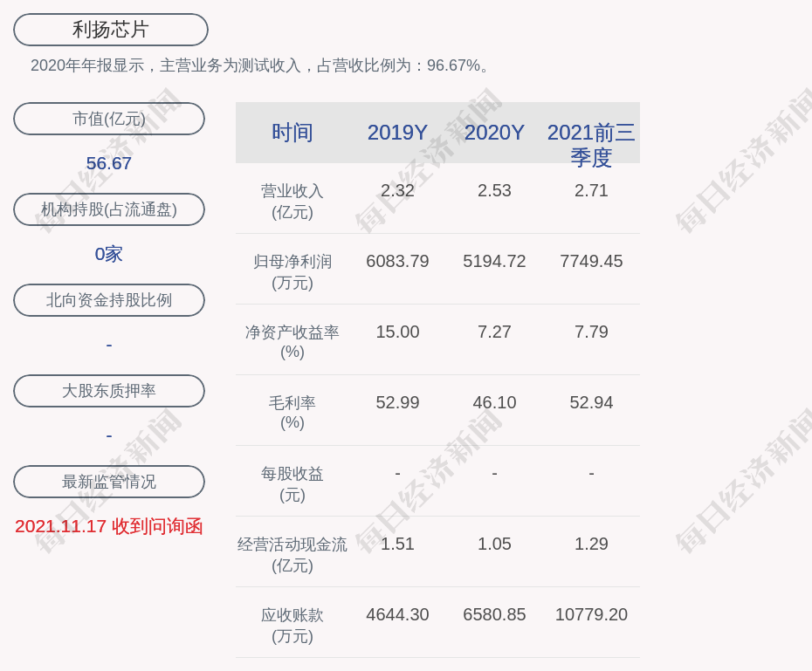
Task: Click the dash under 大股东质押率
Action: [x=109, y=435]
